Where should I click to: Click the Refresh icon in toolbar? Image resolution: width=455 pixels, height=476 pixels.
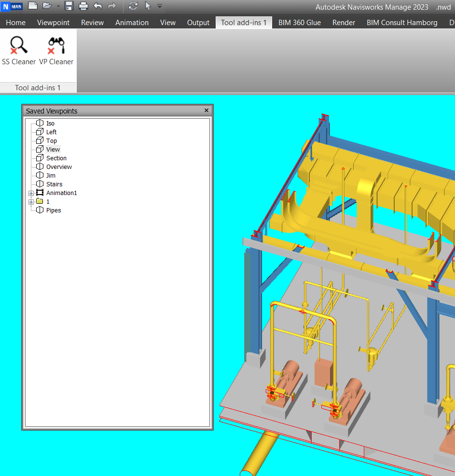pos(133,6)
